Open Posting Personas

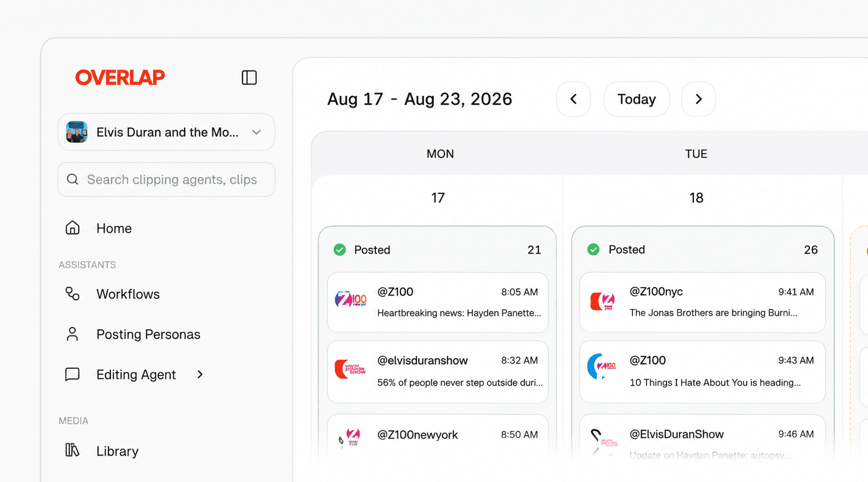tap(148, 334)
